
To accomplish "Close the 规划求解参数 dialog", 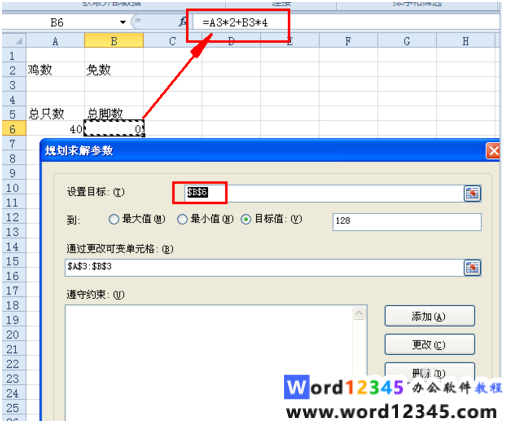I will point(493,151).
